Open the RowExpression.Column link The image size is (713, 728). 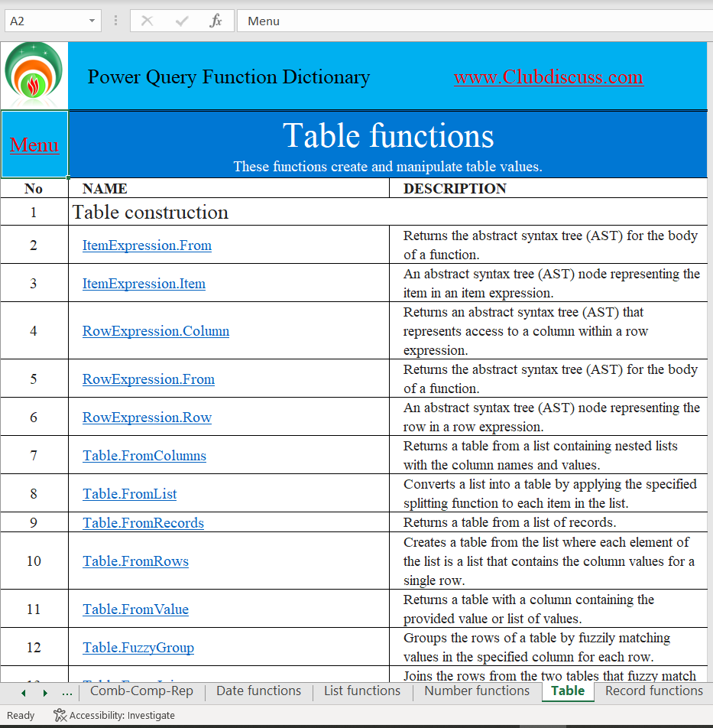point(156,331)
